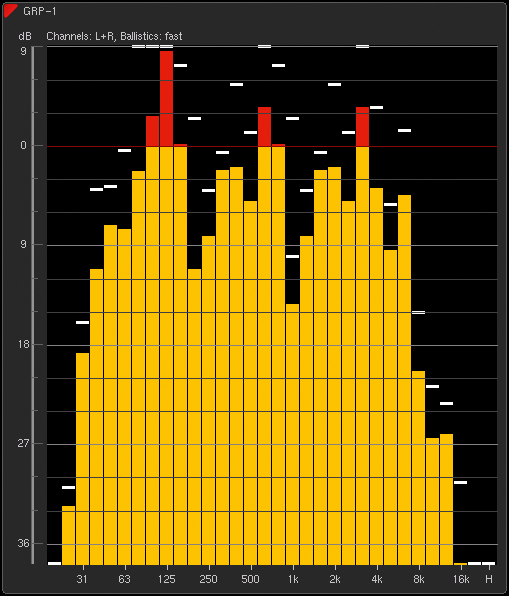Open the Channels and Ballistics settings text
This screenshot has height=596, width=509.
pyautogui.click(x=114, y=36)
